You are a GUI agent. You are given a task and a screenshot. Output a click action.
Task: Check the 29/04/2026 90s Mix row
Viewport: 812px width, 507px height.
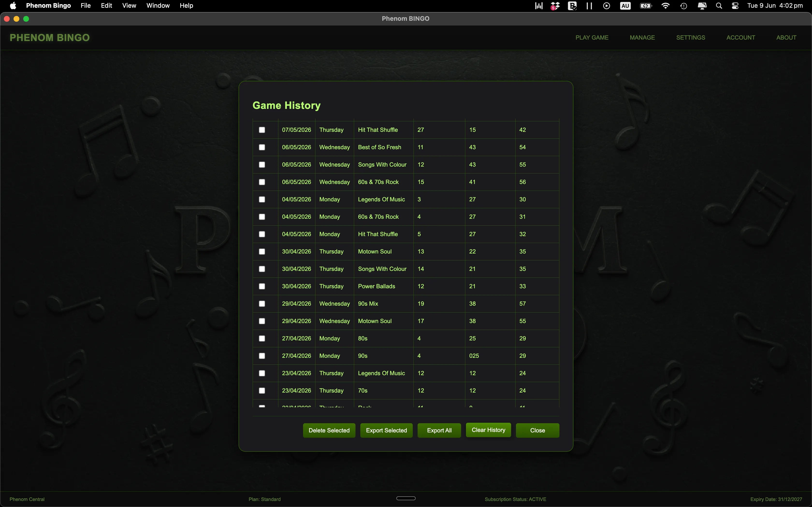[x=262, y=304]
